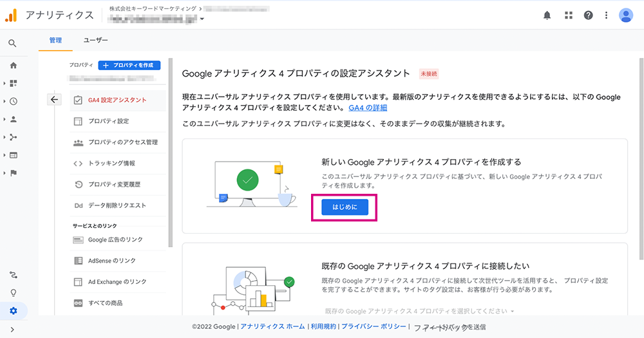
Task: Open the Google apps grid icon
Action: 569,15
